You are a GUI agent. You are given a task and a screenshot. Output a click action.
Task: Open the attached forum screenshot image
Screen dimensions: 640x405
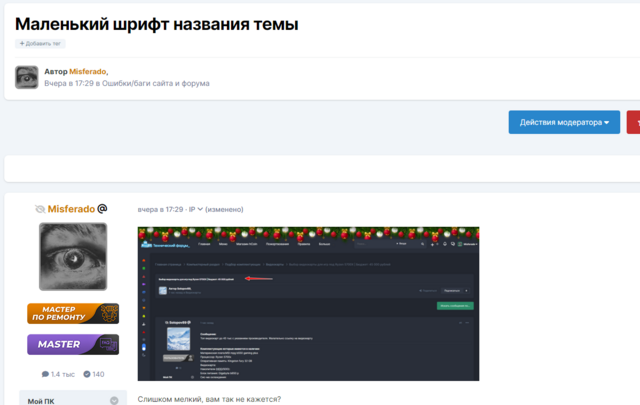pyautogui.click(x=308, y=303)
